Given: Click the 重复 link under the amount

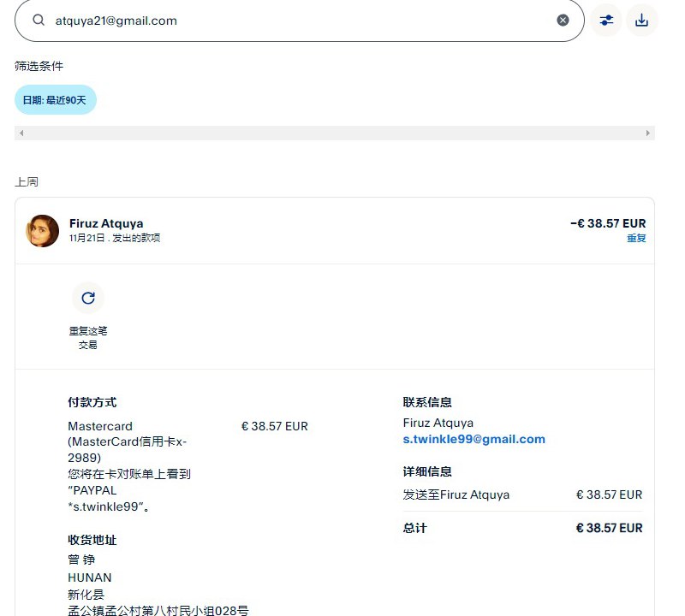Looking at the screenshot, I should pos(636,238).
